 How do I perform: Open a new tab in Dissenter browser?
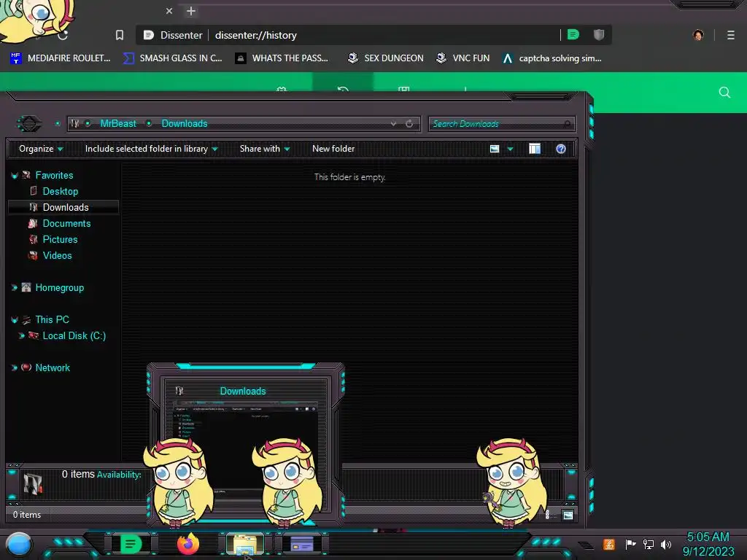click(x=191, y=11)
